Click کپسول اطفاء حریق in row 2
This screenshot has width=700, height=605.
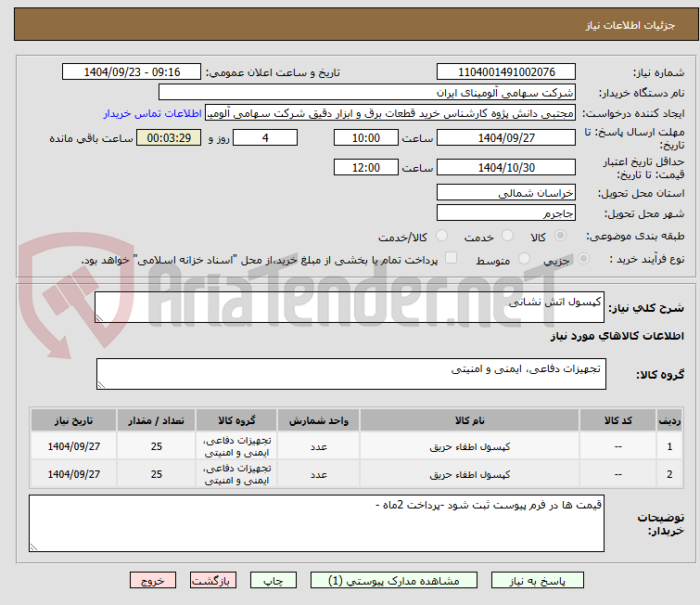(470, 474)
